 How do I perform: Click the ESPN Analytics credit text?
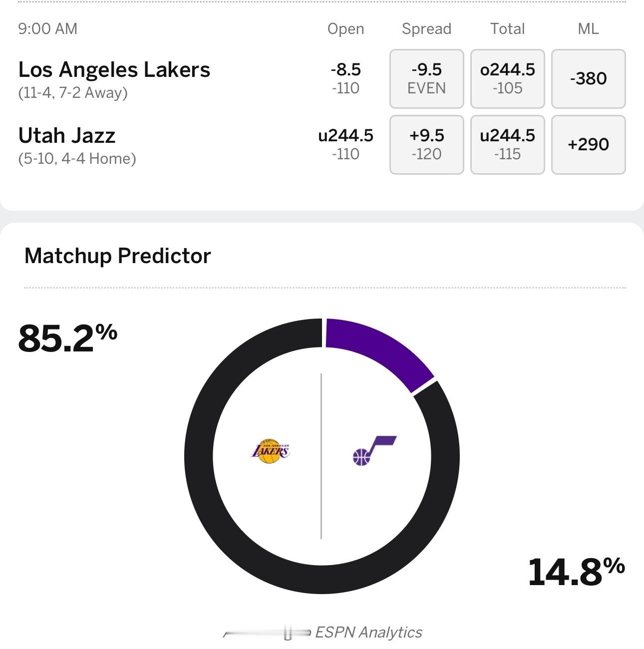368,633
